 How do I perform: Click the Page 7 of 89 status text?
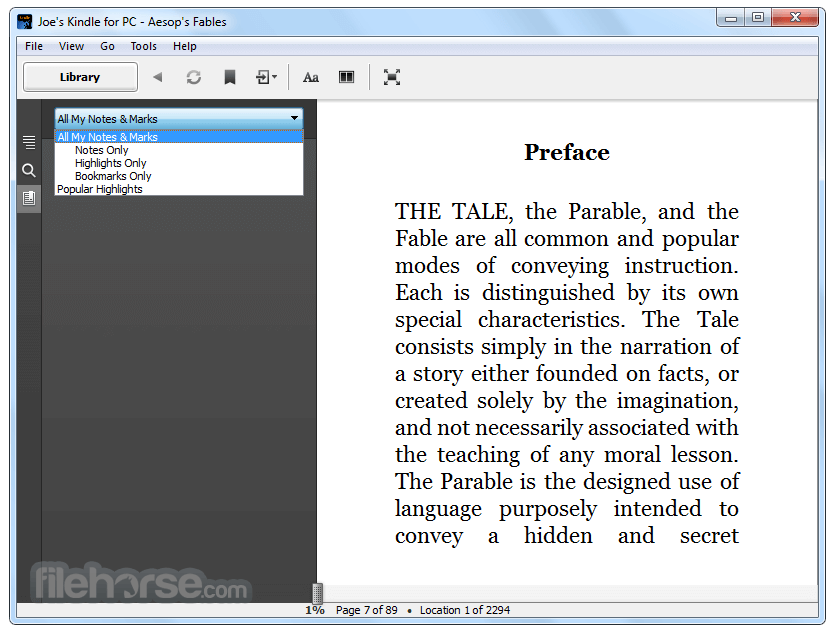(367, 610)
